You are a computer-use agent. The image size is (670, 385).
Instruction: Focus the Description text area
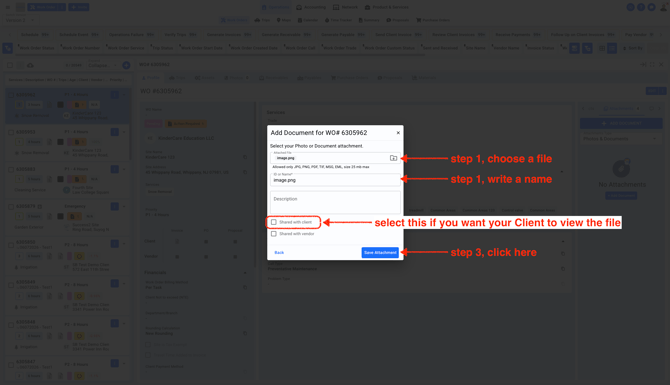click(335, 203)
